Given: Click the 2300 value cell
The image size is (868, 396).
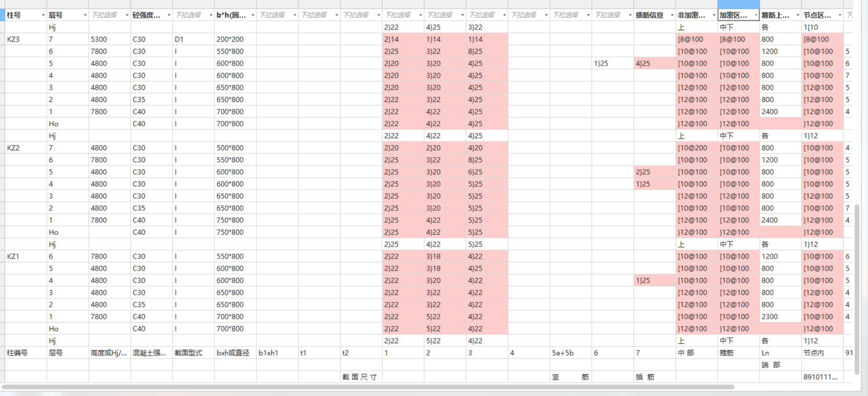Looking at the screenshot, I should [780, 317].
